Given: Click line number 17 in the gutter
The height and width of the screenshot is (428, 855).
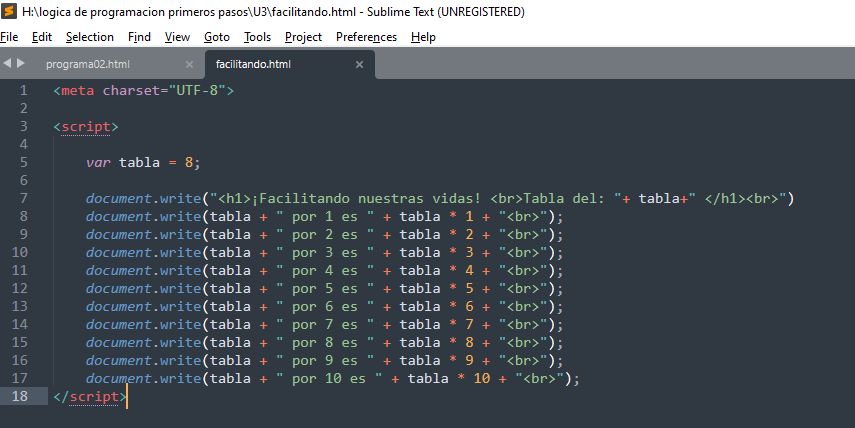Looking at the screenshot, I should pyautogui.click(x=20, y=378).
